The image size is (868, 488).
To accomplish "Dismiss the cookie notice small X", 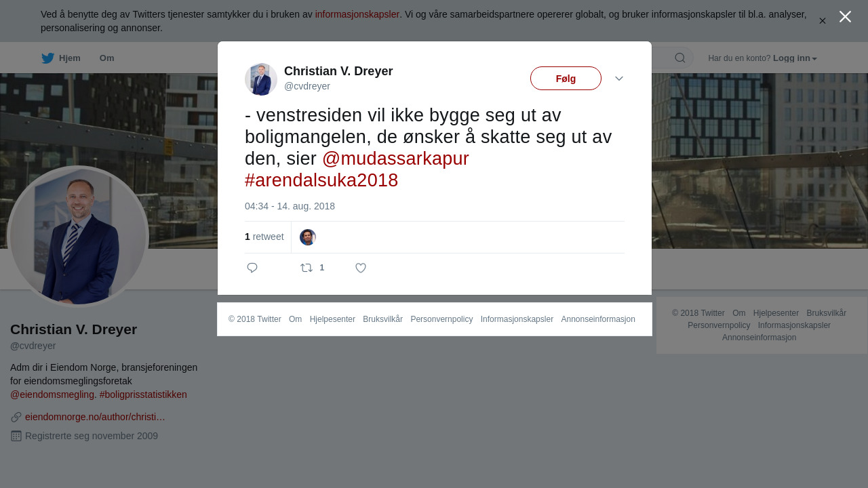I will tap(823, 21).
